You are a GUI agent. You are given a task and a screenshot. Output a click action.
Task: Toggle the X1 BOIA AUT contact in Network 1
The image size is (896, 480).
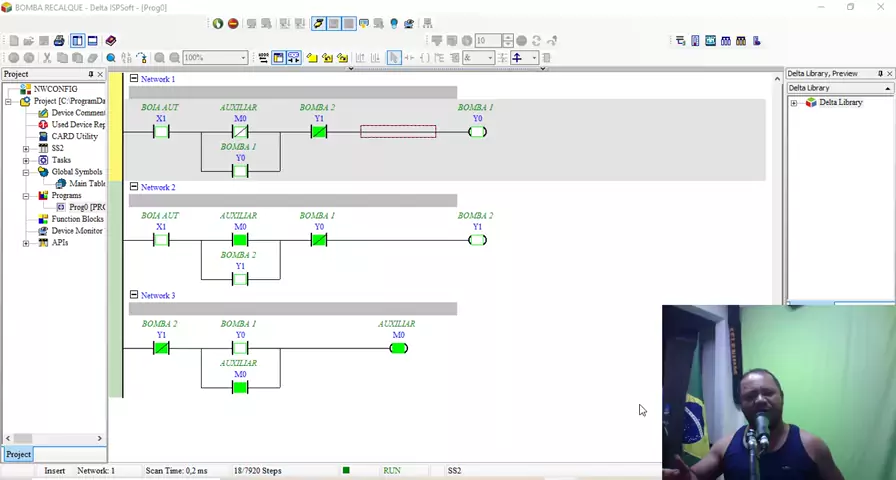click(161, 132)
